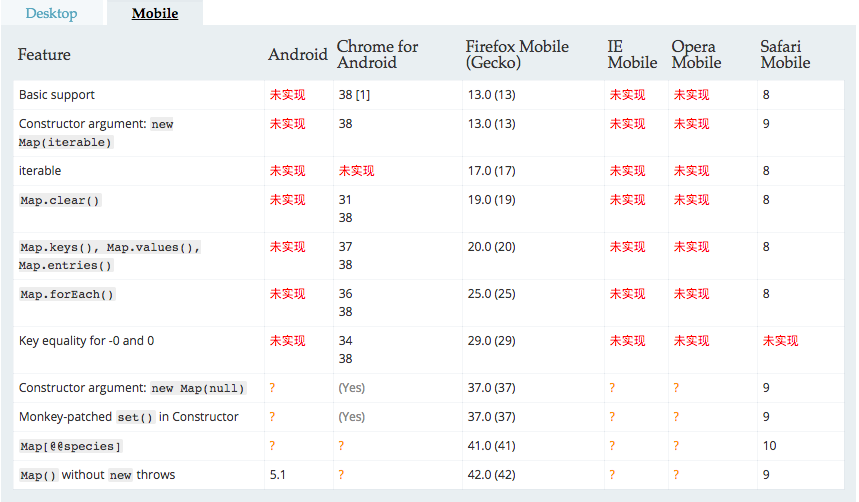Switch to the Desktop tab
Viewport: 859px width, 502px height.
point(51,13)
